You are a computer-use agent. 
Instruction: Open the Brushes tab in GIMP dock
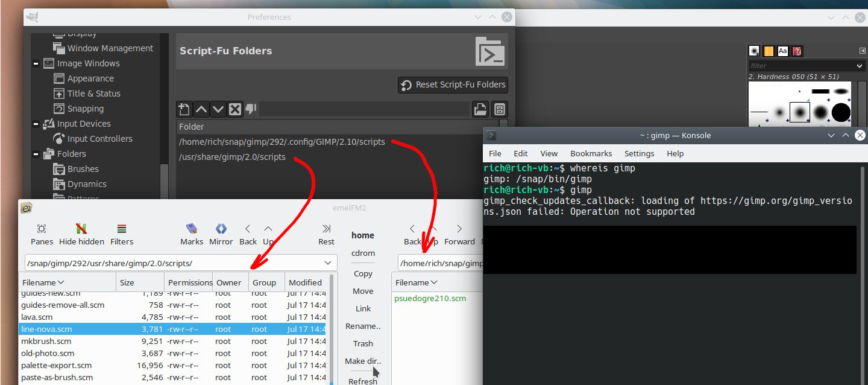pos(754,51)
